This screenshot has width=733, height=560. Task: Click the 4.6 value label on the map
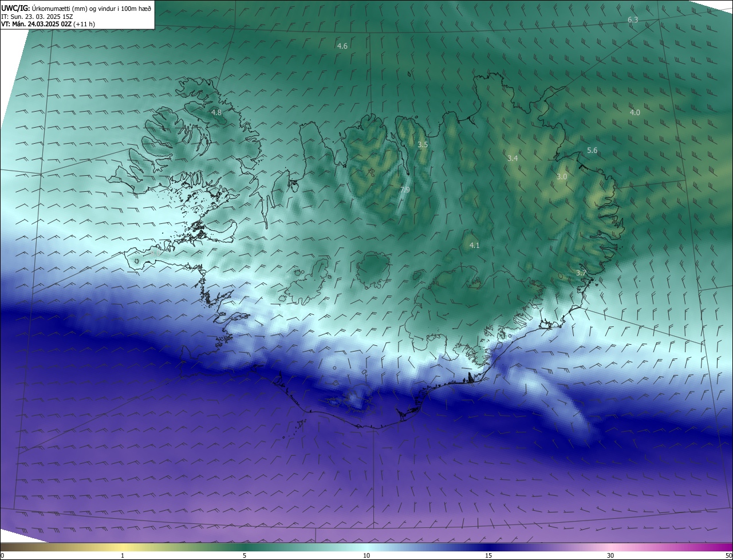pyautogui.click(x=342, y=46)
